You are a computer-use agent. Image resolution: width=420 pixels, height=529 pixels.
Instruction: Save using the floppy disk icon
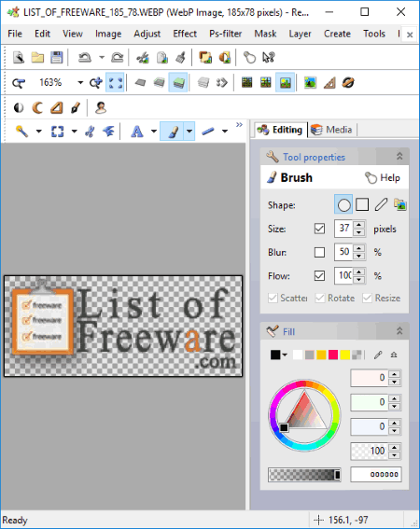pyautogui.click(x=57, y=57)
